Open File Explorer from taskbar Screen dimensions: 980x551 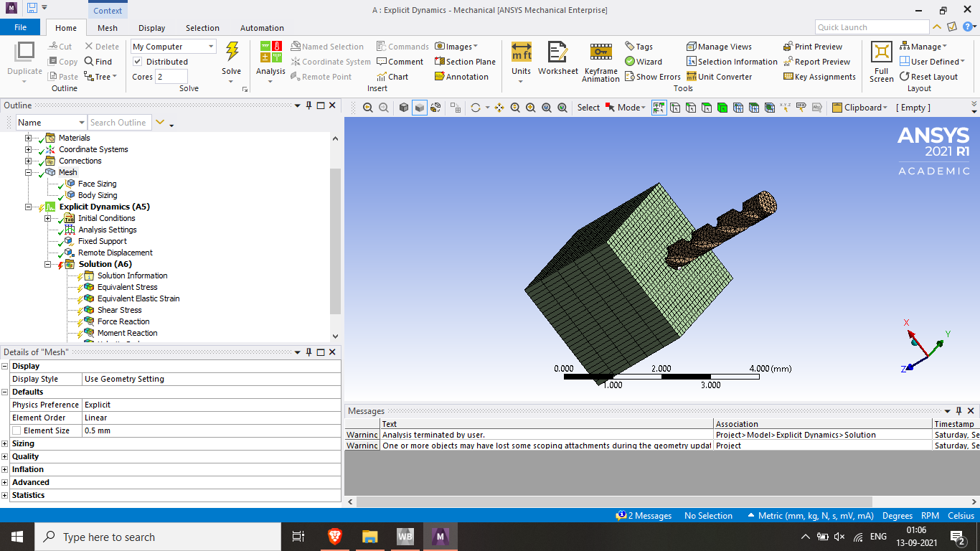click(369, 537)
